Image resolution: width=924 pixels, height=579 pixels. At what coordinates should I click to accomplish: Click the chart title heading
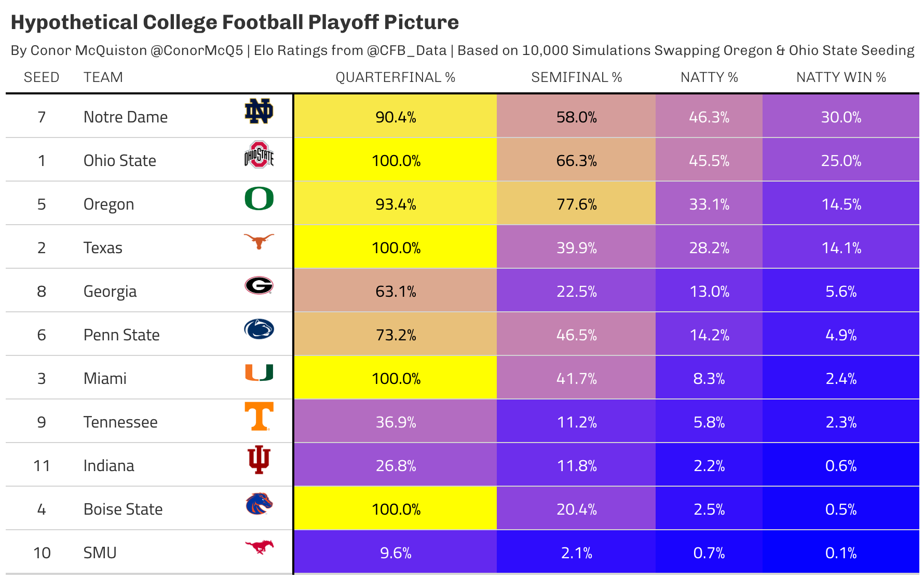click(x=235, y=22)
